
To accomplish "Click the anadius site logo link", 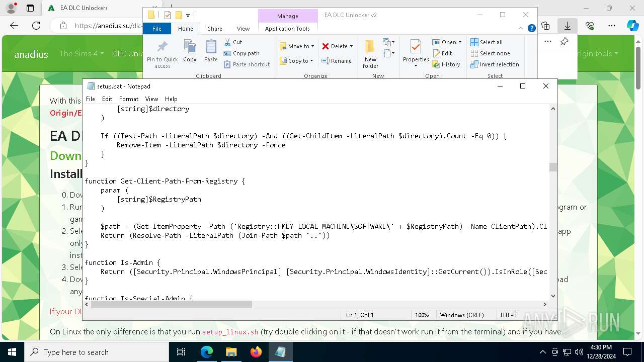I will coord(31,54).
